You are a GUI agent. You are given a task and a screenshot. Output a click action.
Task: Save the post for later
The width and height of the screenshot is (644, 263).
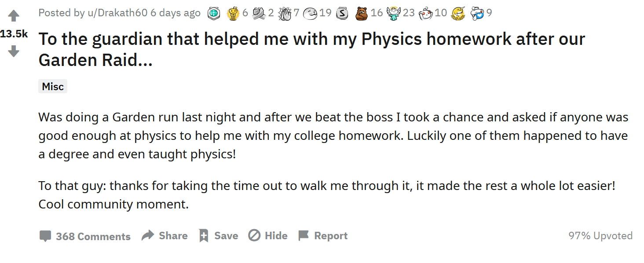point(218,236)
